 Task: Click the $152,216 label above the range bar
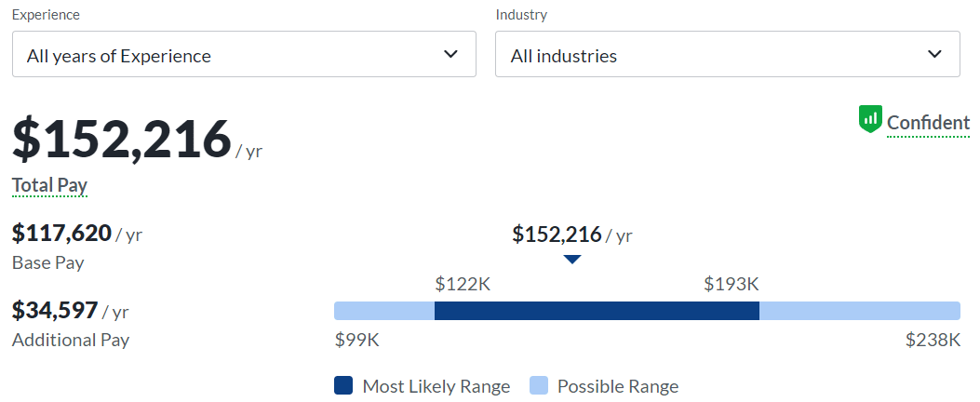[557, 234]
